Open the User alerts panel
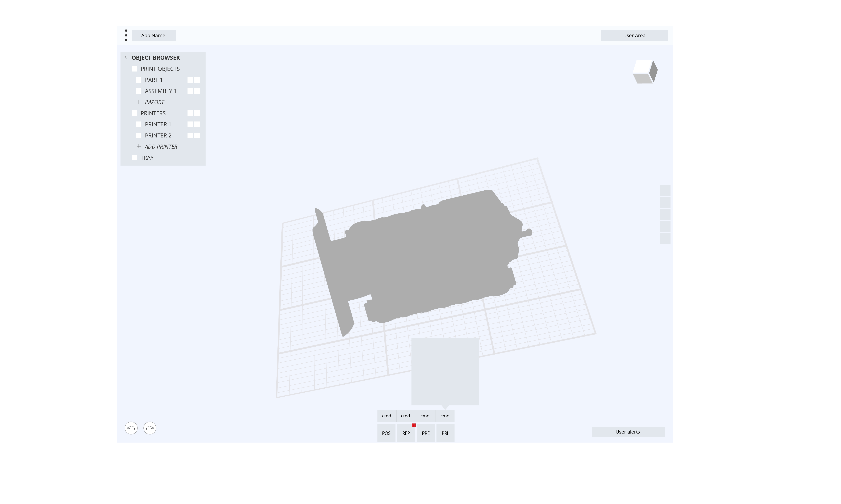The image size is (841, 504). click(x=628, y=432)
